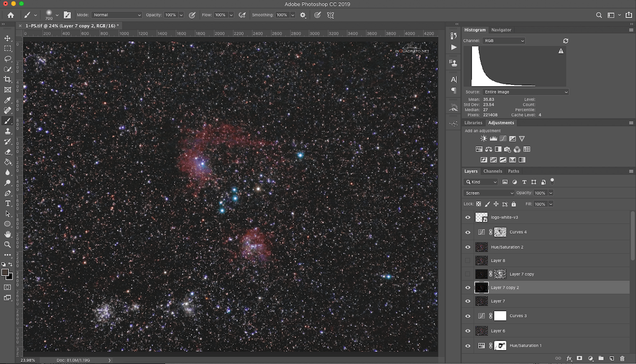Refresh the histogram
The height and width of the screenshot is (364, 636).
[566, 41]
